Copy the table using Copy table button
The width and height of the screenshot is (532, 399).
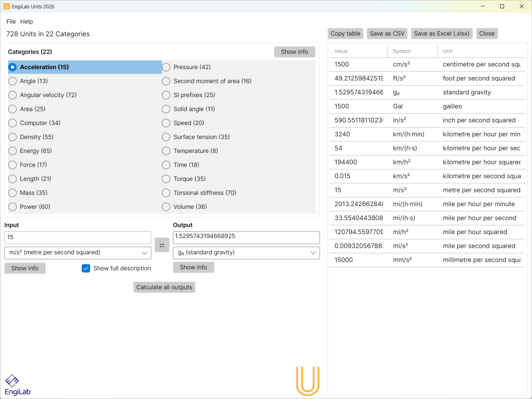click(x=345, y=34)
